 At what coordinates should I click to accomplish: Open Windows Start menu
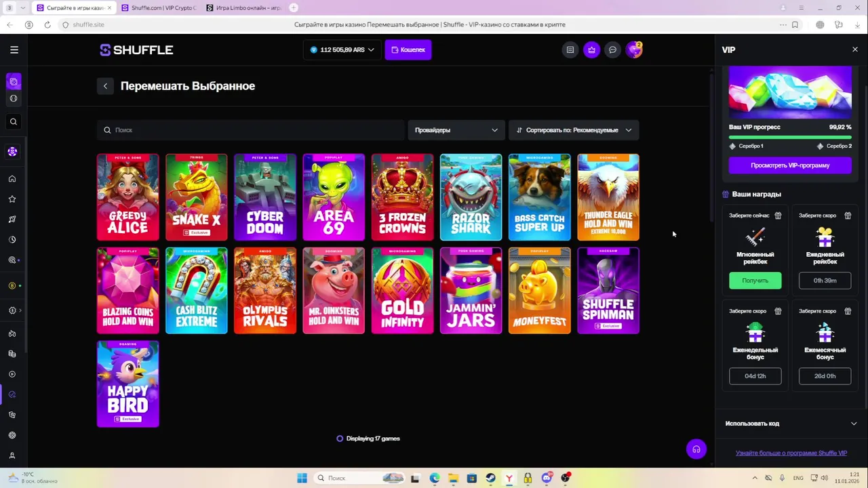coord(302,478)
